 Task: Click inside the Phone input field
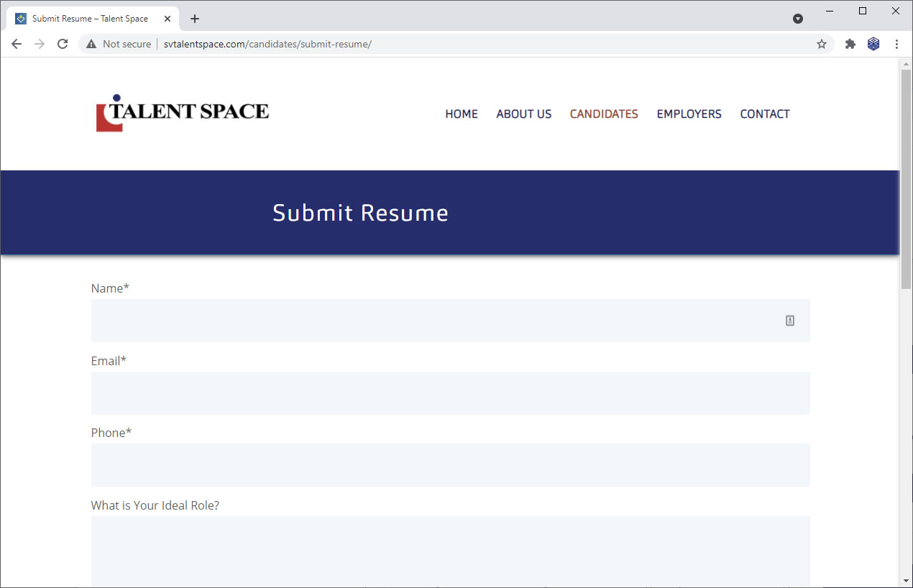pyautogui.click(x=450, y=465)
